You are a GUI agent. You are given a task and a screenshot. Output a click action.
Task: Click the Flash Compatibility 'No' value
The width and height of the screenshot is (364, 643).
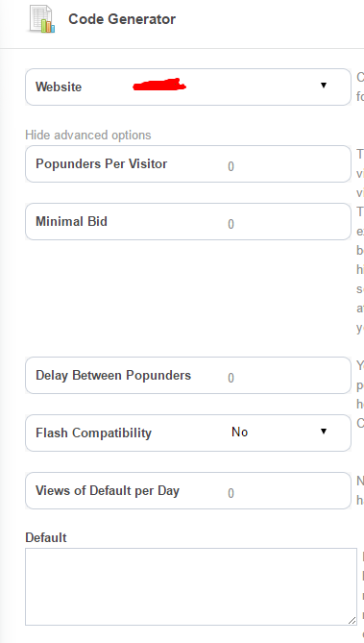(x=240, y=432)
